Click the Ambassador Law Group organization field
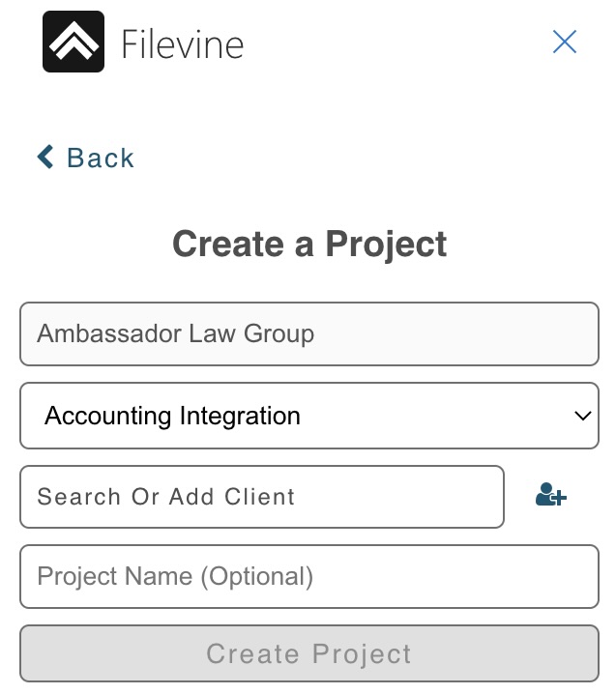 click(309, 333)
